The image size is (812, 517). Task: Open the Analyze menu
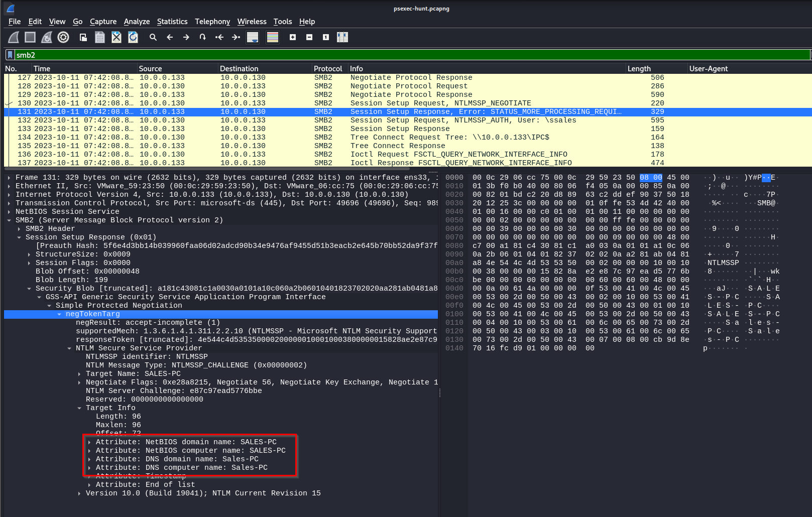(x=137, y=22)
